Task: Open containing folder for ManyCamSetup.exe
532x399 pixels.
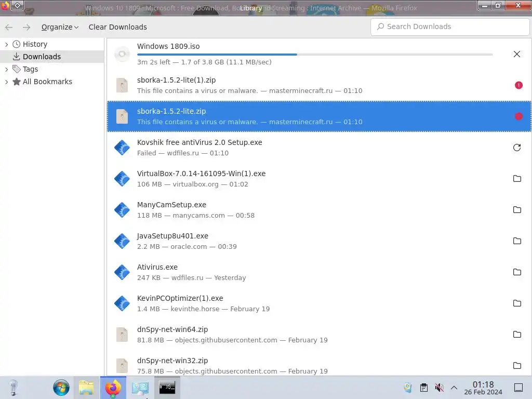Action: [517, 210]
